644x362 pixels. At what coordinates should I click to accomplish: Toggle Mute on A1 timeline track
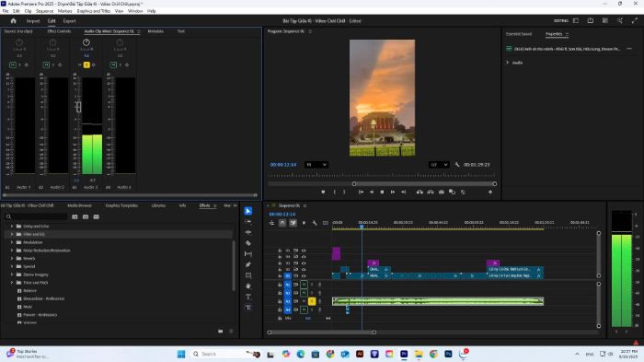[x=304, y=285]
